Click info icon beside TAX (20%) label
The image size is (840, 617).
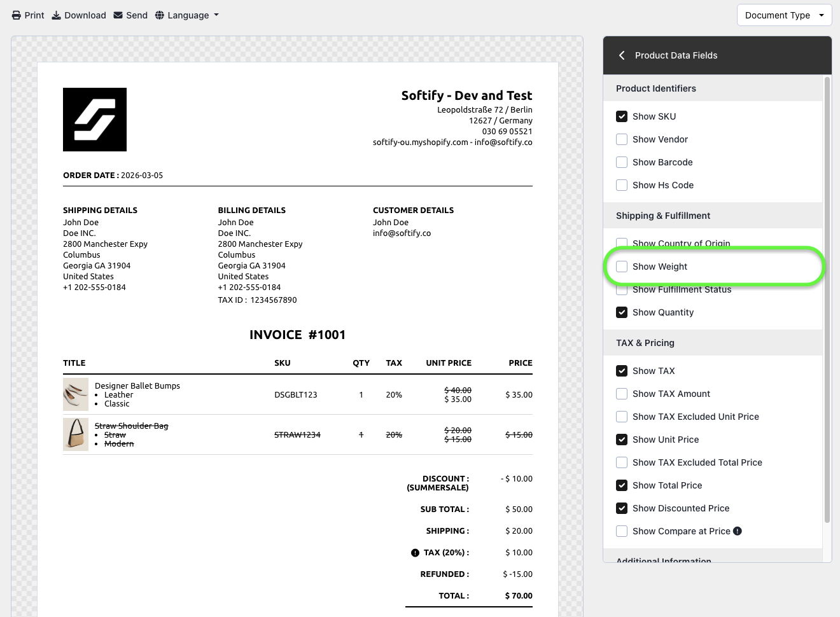pos(415,553)
